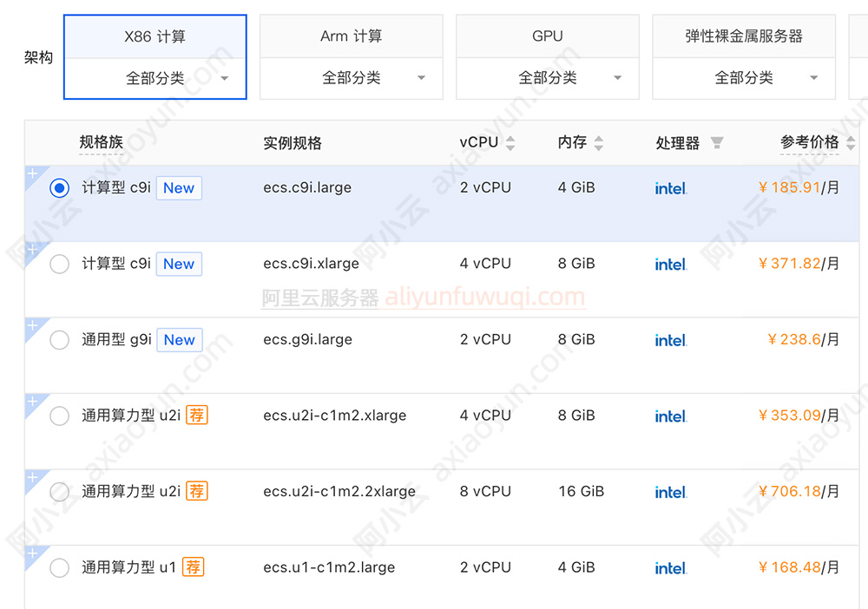This screenshot has width=868, height=609.
Task: Sort by 参考价格 column arrows
Action: tap(850, 143)
